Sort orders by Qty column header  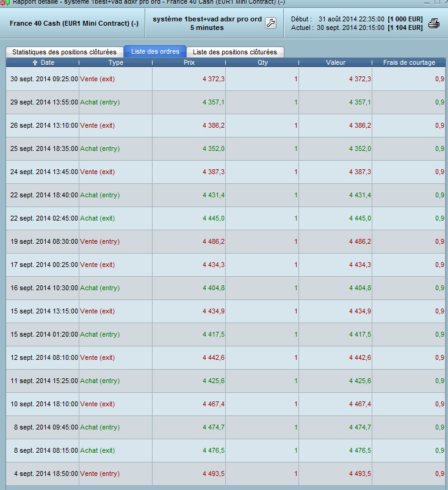262,62
